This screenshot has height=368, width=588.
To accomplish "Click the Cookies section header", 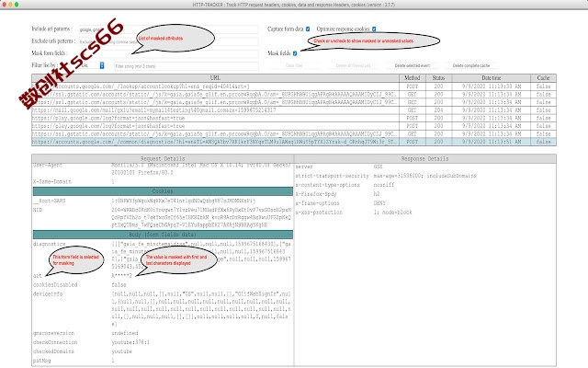I will (163, 191).
